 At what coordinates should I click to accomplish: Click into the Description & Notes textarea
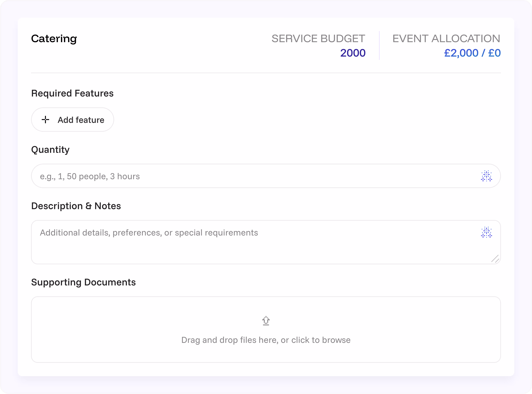238,246
